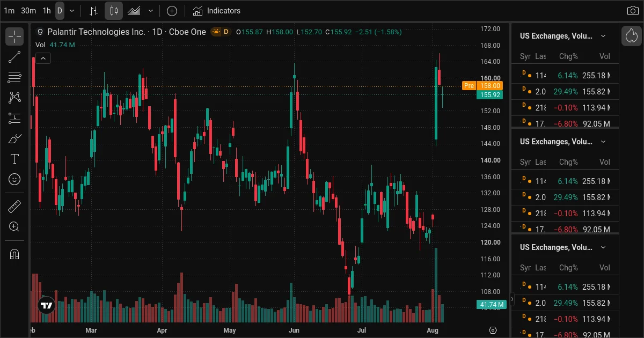Viewport: 644px width, 338px height.
Task: Click the 41.74 M volume axis label
Action: click(x=491, y=305)
